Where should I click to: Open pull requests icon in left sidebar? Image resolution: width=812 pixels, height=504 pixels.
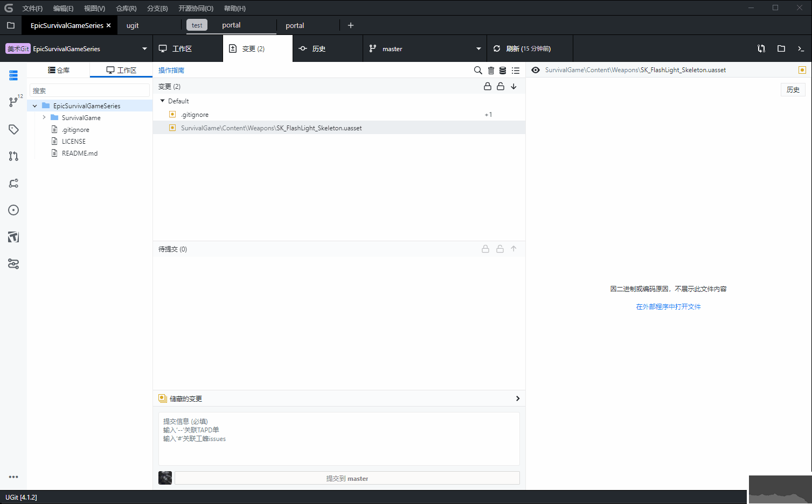(13, 156)
